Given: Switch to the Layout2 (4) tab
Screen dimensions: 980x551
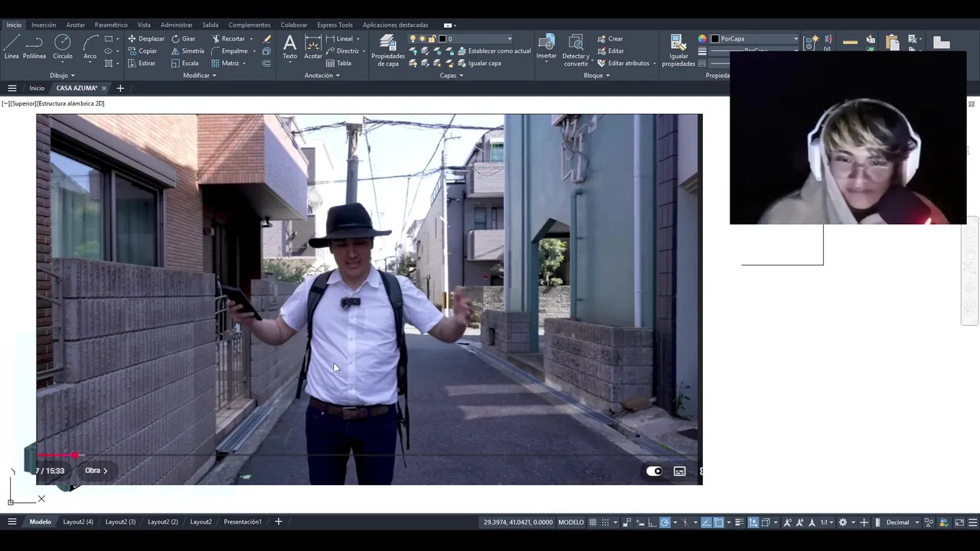Looking at the screenshot, I should (78, 522).
